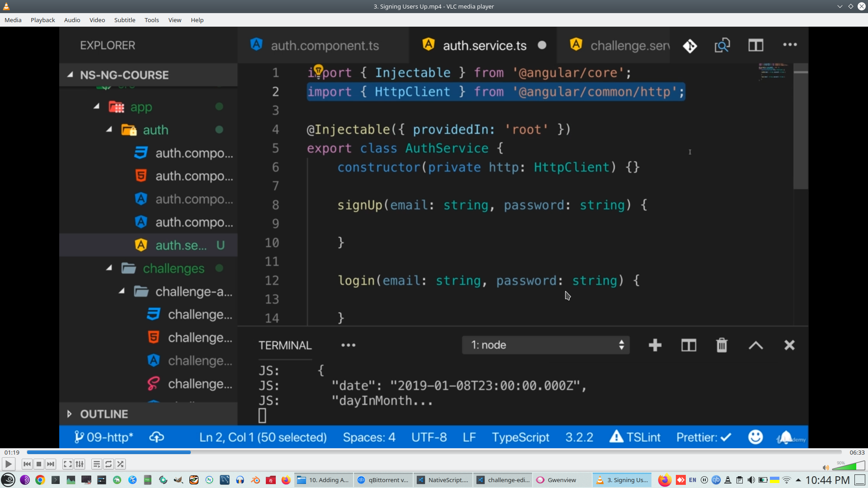
Task: Open the Subtitle menu
Action: 124,20
